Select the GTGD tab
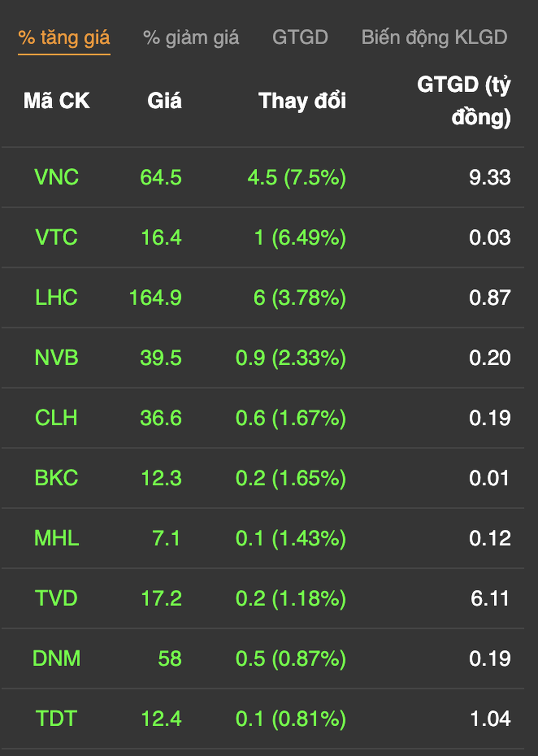The height and width of the screenshot is (756, 538). [300, 38]
